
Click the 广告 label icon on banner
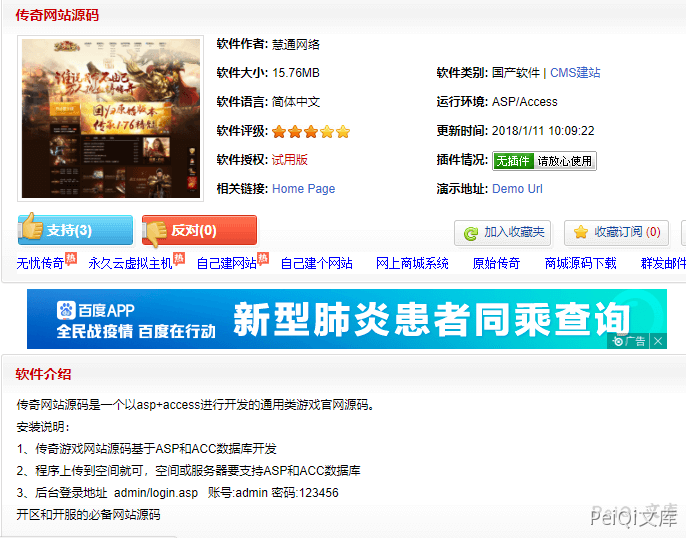pyautogui.click(x=629, y=341)
